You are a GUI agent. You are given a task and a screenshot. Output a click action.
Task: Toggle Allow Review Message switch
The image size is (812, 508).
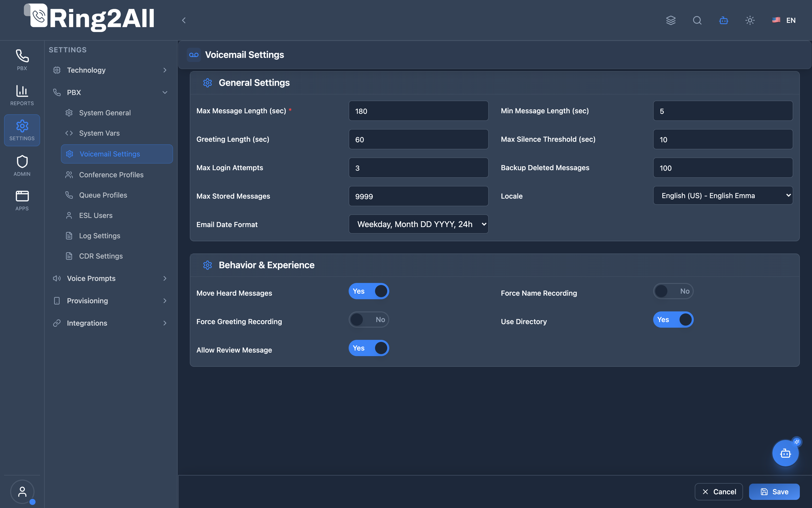369,348
